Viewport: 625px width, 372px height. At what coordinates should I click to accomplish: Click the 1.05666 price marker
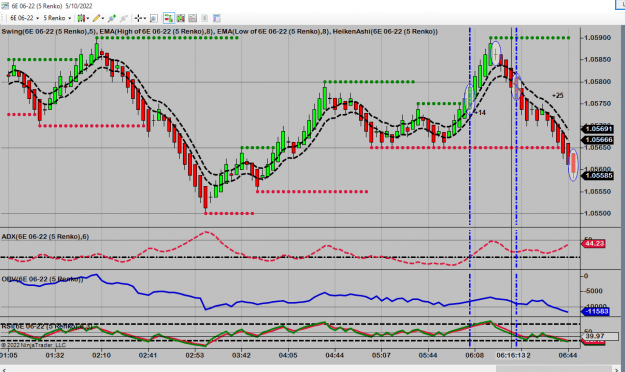pos(597,140)
